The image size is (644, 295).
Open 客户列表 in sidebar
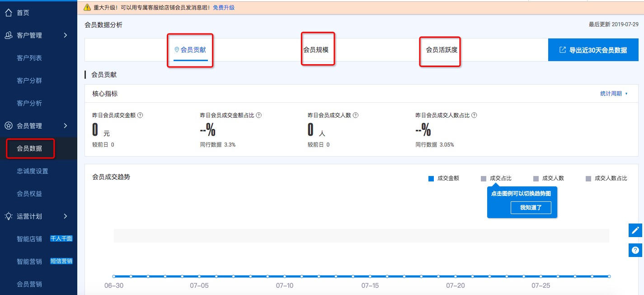29,58
